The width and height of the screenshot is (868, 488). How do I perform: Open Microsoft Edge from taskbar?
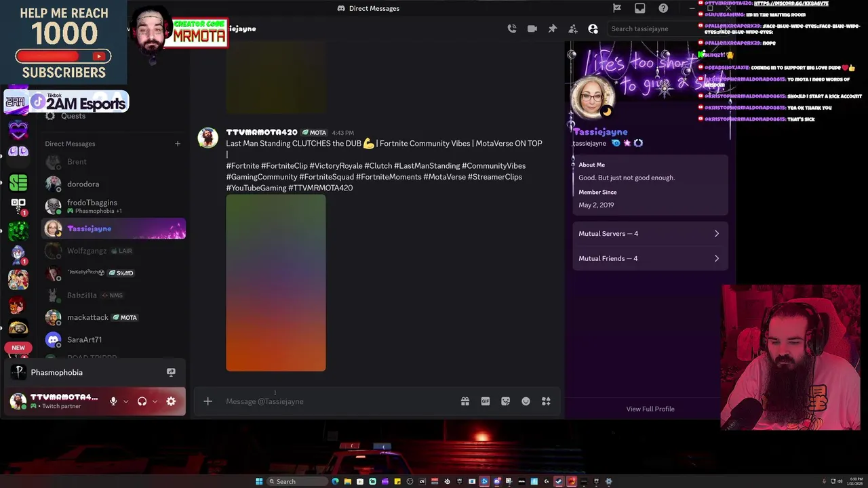point(335,482)
